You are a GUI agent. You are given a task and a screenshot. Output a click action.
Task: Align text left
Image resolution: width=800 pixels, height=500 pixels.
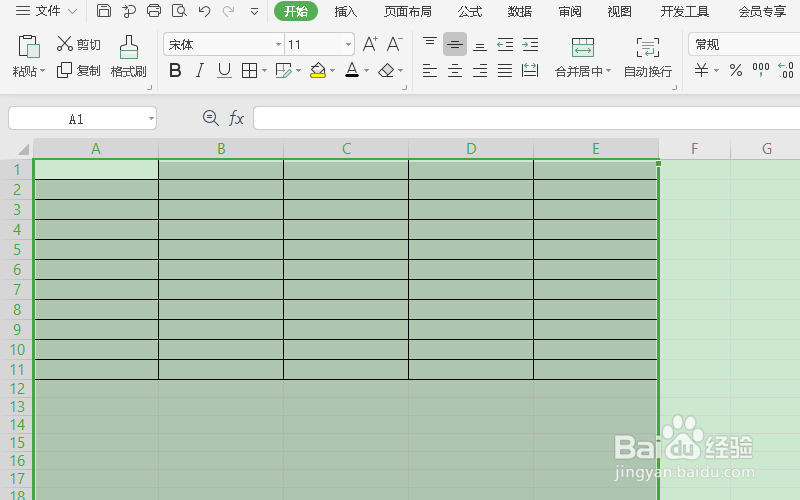coord(430,70)
